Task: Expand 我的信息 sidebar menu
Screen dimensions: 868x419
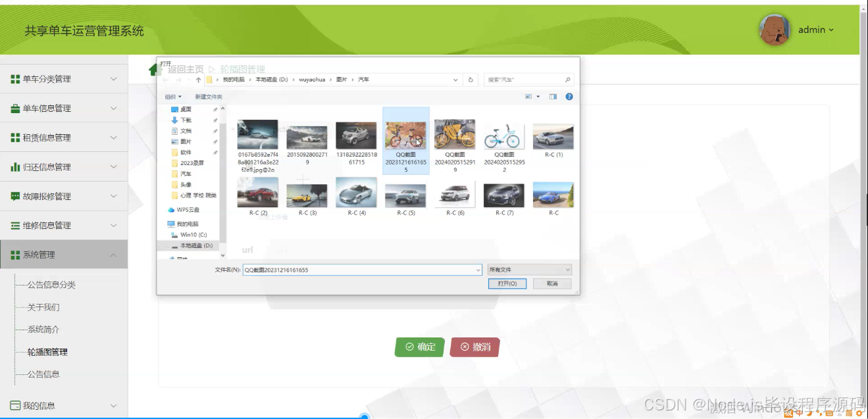Action: click(64, 406)
